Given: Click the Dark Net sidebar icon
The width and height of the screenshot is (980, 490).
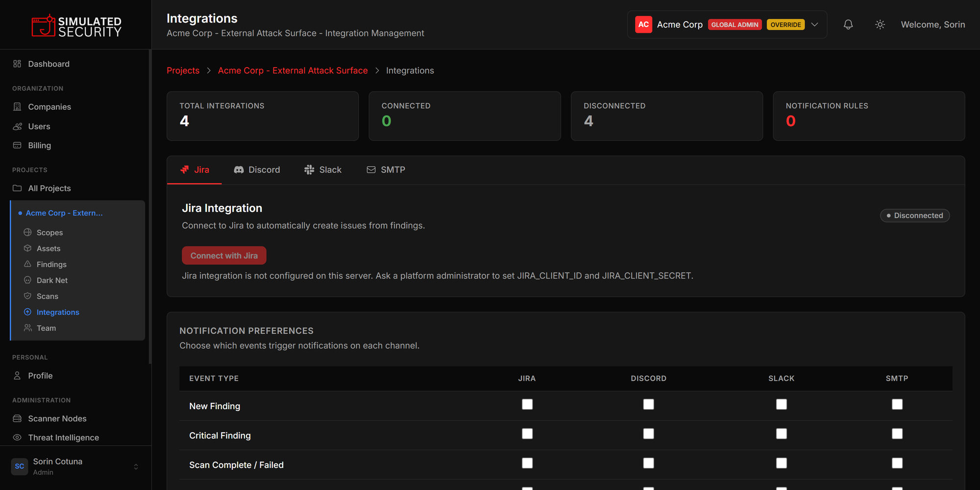Looking at the screenshot, I should point(27,280).
